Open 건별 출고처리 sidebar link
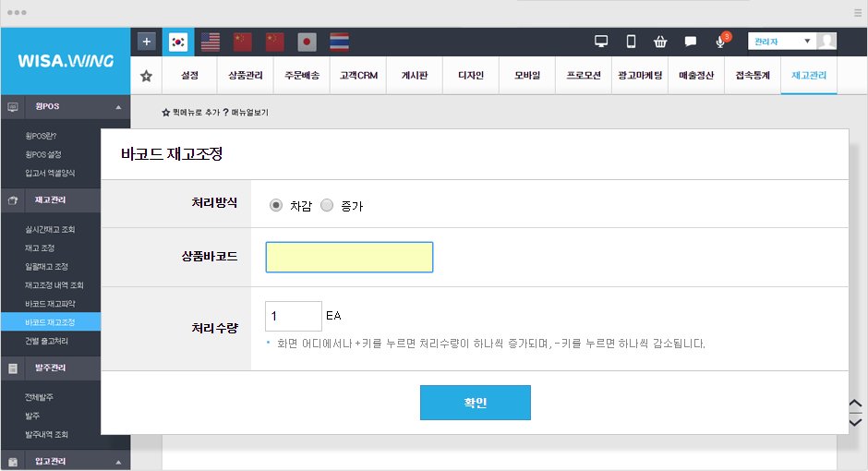This screenshot has height=471, width=868. [46, 341]
